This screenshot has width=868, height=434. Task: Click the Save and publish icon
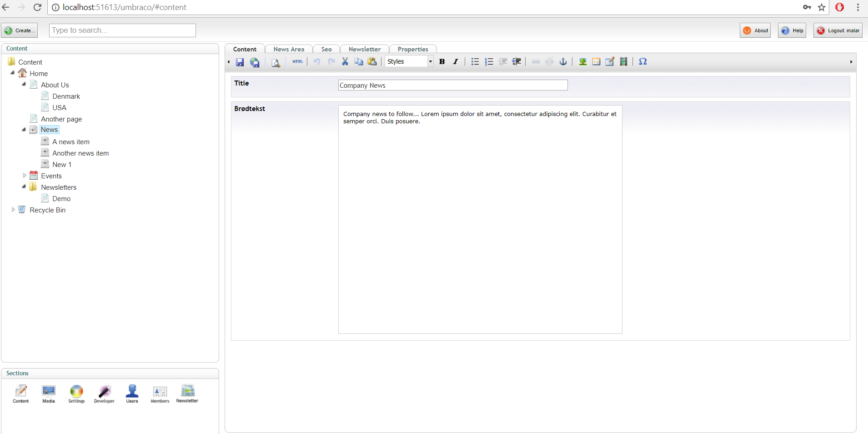coord(255,62)
